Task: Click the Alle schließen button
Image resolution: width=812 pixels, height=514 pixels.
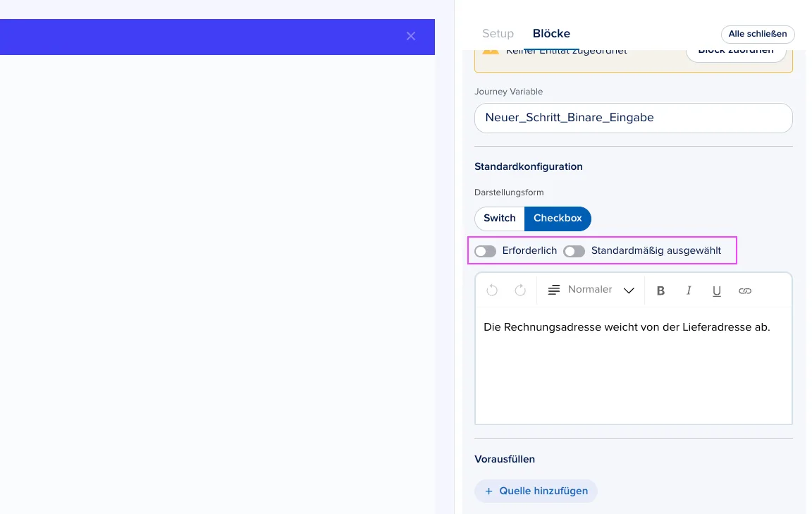Action: pyautogui.click(x=758, y=35)
